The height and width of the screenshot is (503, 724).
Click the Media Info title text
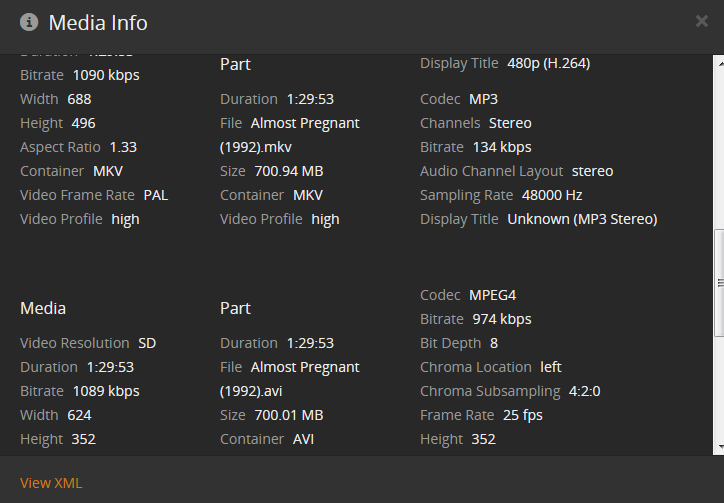(x=97, y=22)
